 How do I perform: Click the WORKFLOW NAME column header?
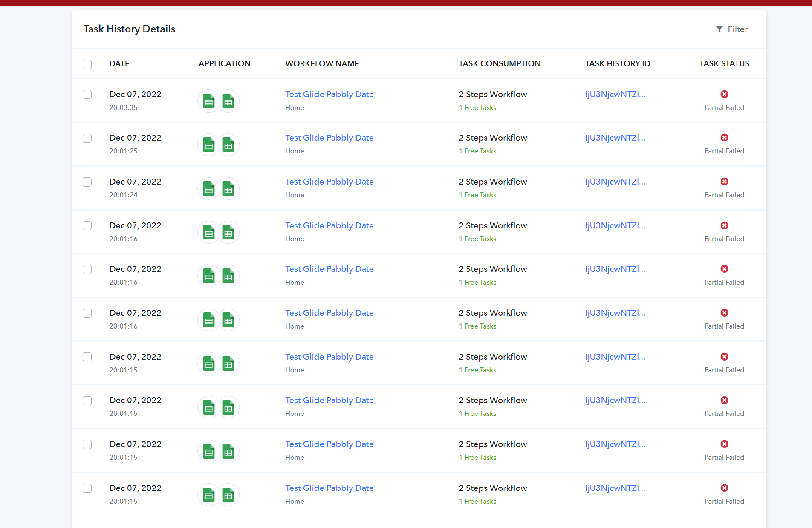coord(322,63)
